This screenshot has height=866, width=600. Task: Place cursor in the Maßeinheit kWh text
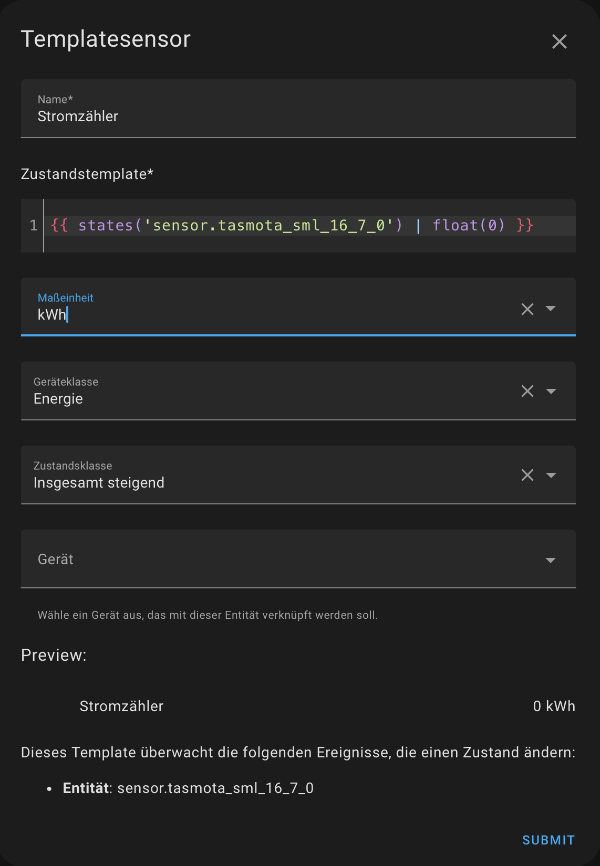coord(47,317)
